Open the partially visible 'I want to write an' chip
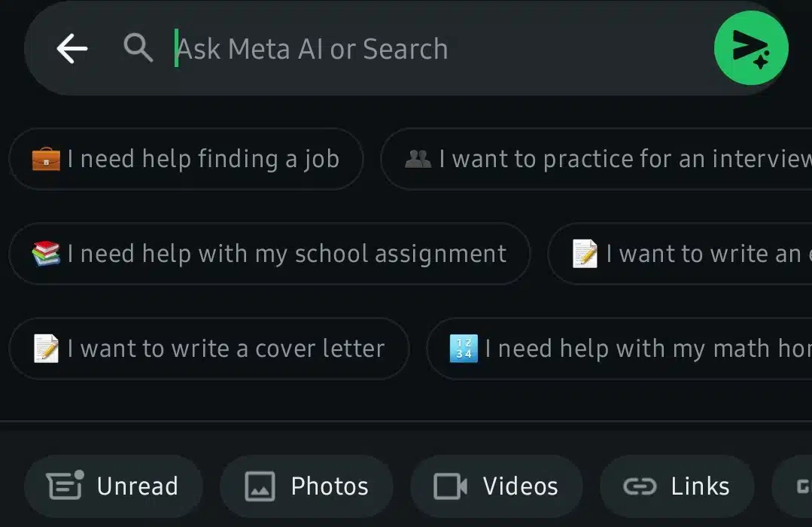 (680, 254)
